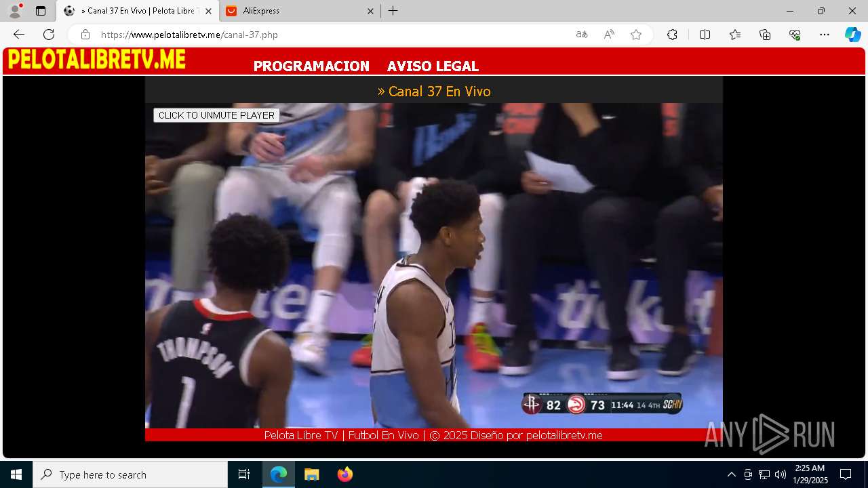868x488 pixels.
Task: Open the PROGRAMACION menu item
Action: 311,66
